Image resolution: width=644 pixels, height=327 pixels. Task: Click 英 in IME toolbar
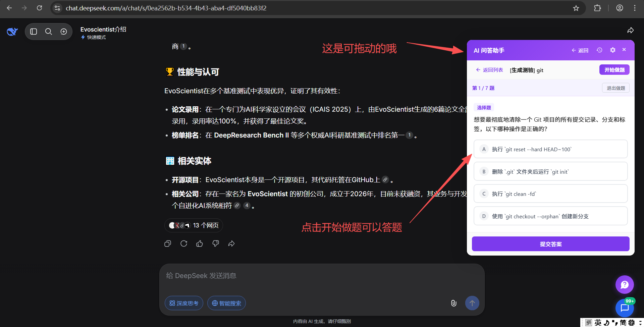coord(598,323)
